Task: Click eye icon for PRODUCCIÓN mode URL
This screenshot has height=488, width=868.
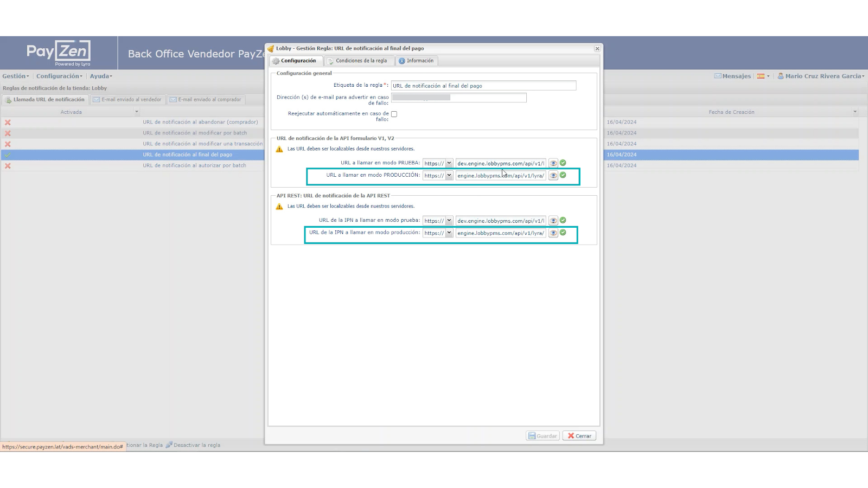Action: [553, 176]
